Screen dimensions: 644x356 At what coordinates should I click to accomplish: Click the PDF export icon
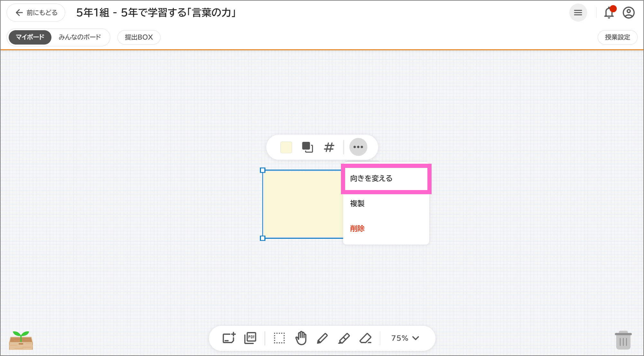point(251,338)
